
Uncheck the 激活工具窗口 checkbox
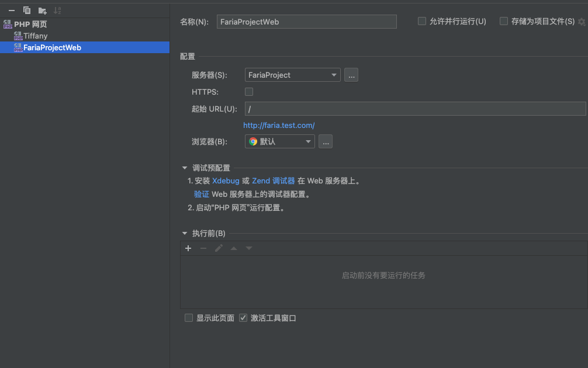pyautogui.click(x=243, y=318)
